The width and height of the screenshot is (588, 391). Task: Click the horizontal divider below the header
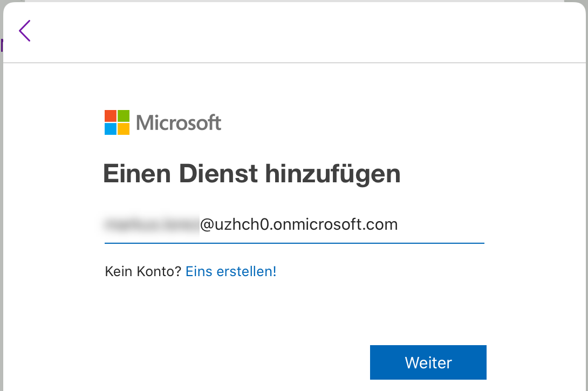pyautogui.click(x=294, y=63)
